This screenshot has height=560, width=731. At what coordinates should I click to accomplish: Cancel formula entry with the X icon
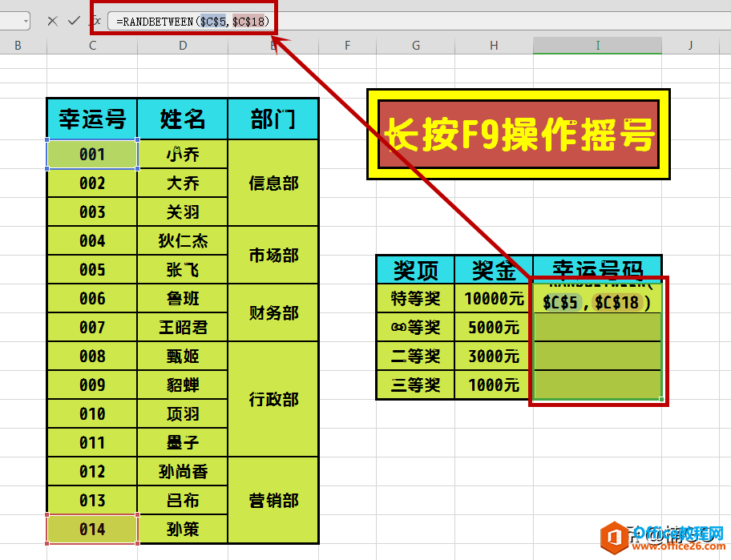[x=53, y=21]
